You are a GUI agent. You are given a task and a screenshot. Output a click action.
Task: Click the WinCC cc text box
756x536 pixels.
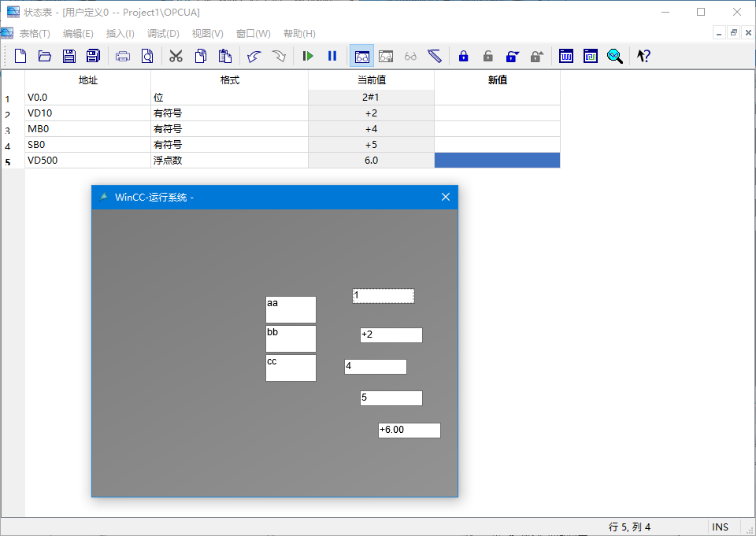click(x=291, y=368)
